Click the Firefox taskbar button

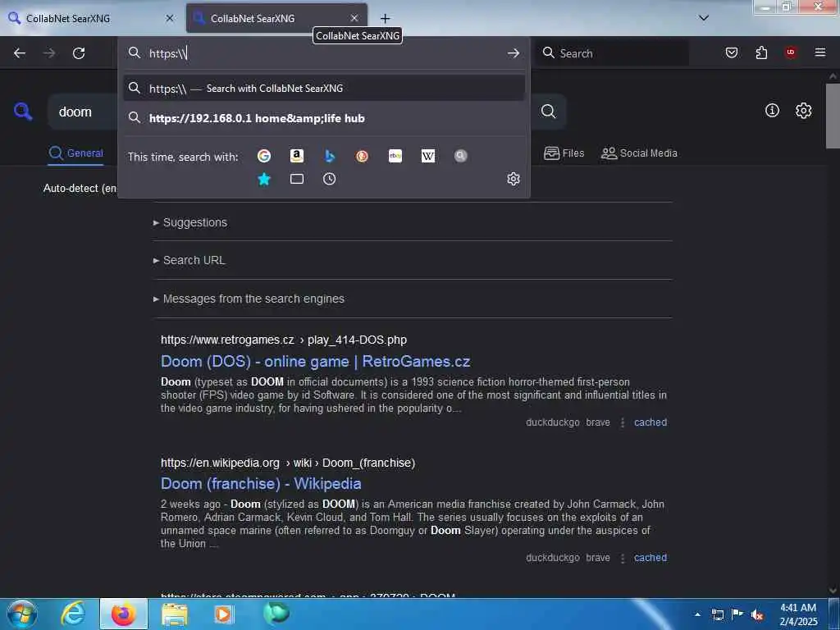(124, 614)
